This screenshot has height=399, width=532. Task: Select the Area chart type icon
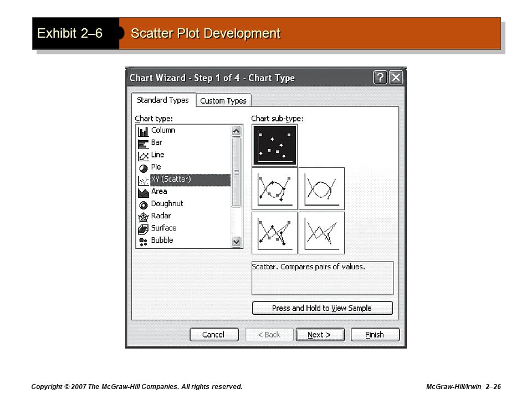[143, 193]
